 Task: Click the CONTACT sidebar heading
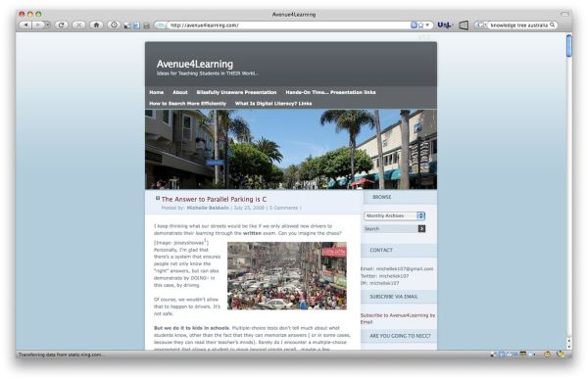(381, 250)
